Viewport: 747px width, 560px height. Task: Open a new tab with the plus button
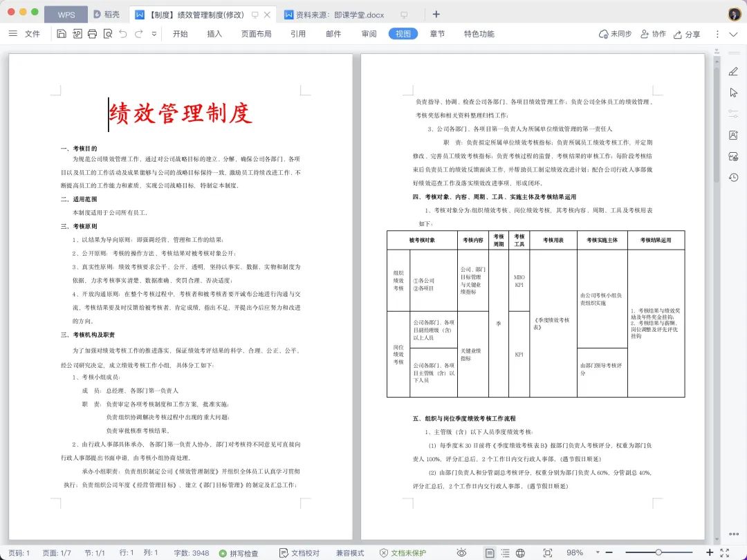[x=436, y=15]
